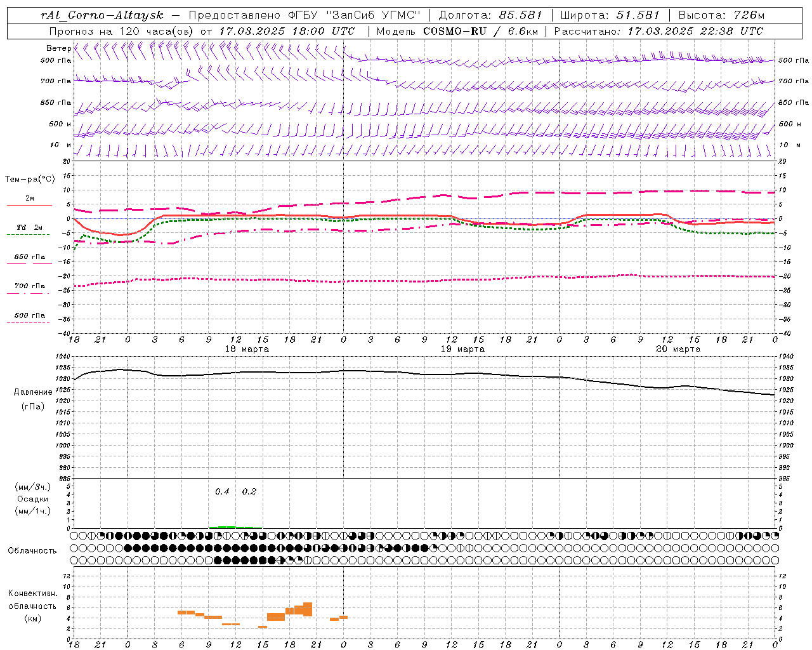
Task: Select the Тем-ра(°C) panel label
Action: [30, 180]
